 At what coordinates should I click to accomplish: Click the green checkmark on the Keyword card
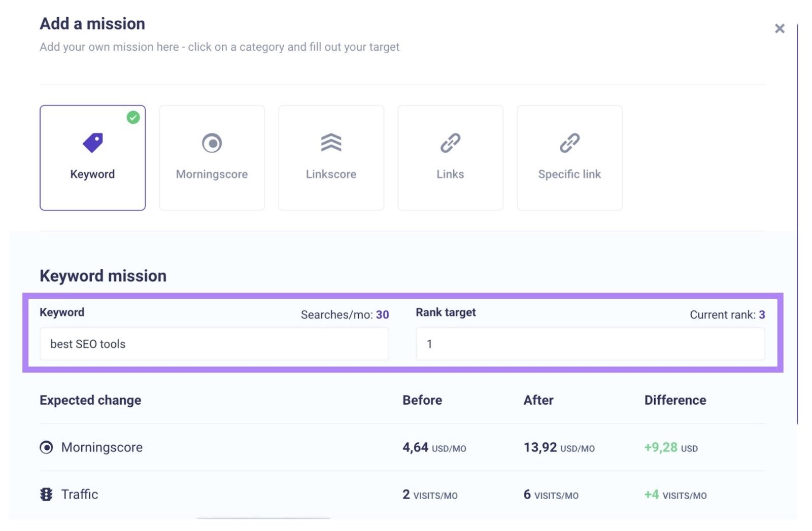click(133, 117)
